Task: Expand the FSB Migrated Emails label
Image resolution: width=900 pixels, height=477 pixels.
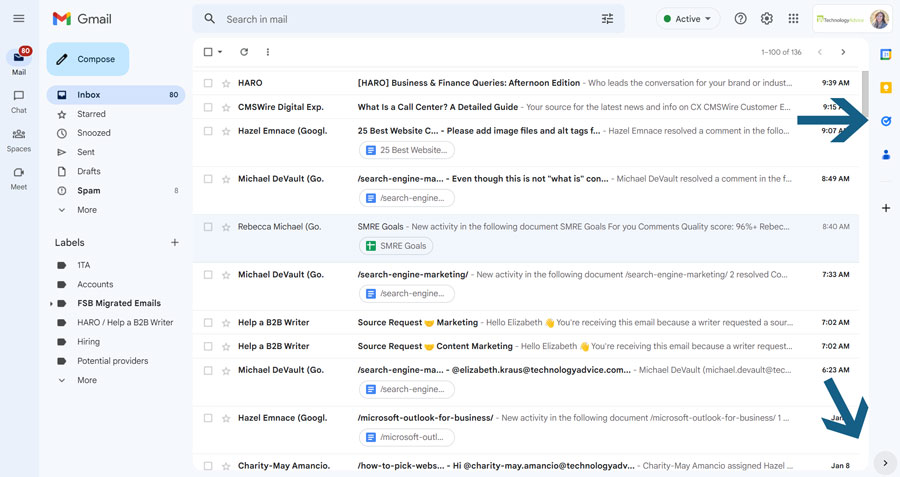Action: [x=51, y=303]
